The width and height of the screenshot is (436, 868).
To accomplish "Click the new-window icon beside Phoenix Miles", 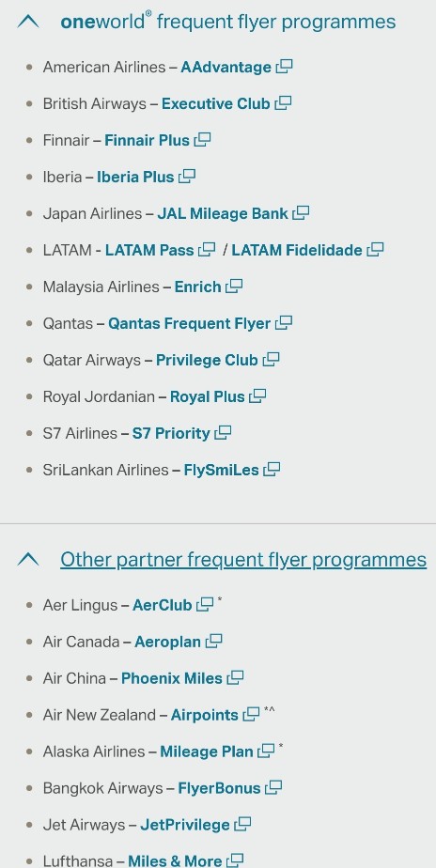I will (x=236, y=677).
